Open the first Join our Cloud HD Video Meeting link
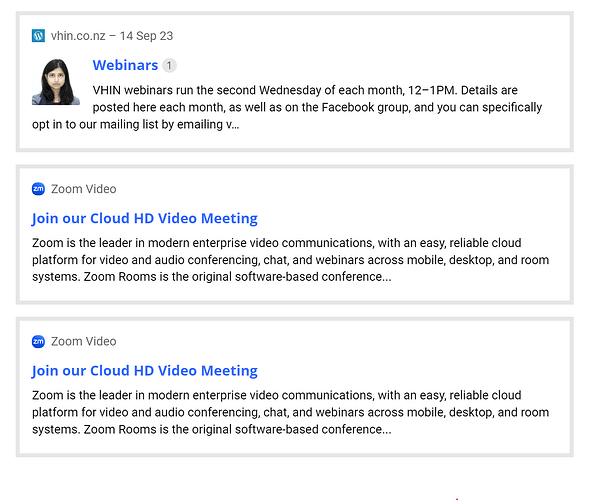 pyautogui.click(x=145, y=219)
